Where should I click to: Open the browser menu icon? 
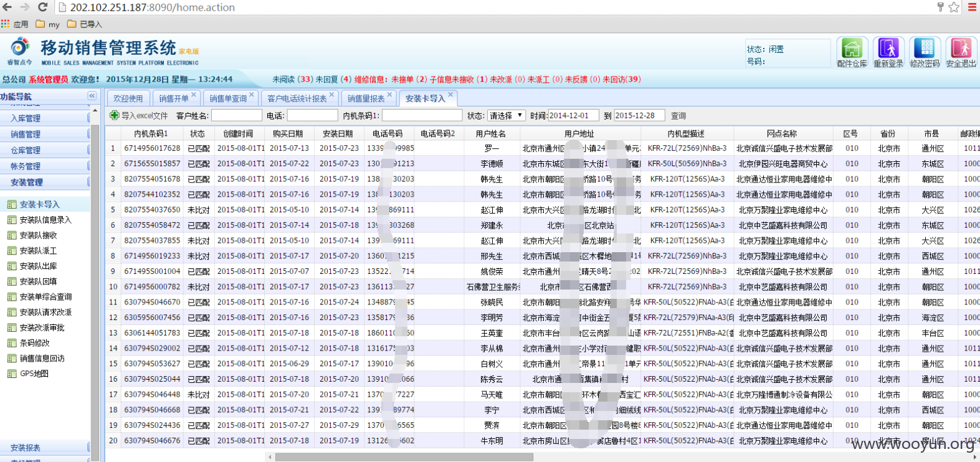click(972, 7)
